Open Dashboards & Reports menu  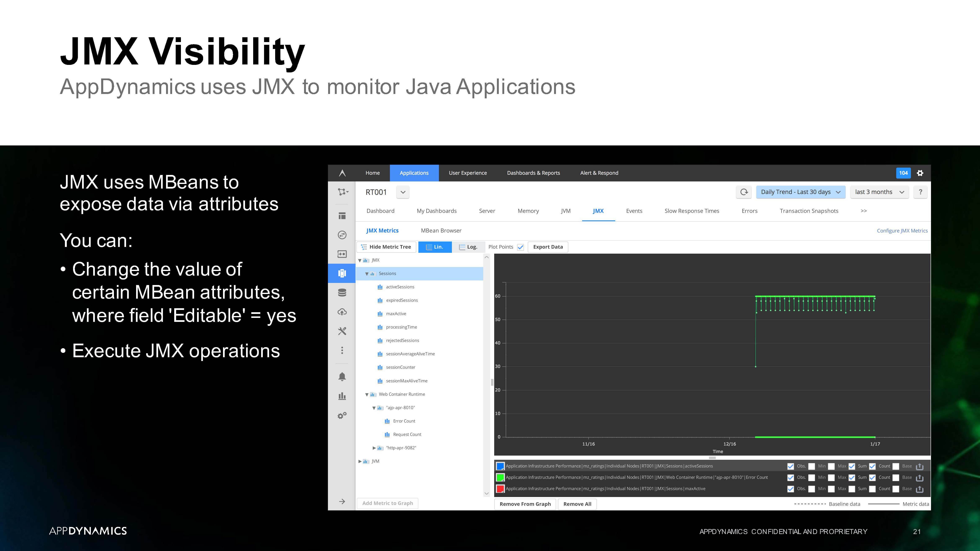(x=533, y=173)
